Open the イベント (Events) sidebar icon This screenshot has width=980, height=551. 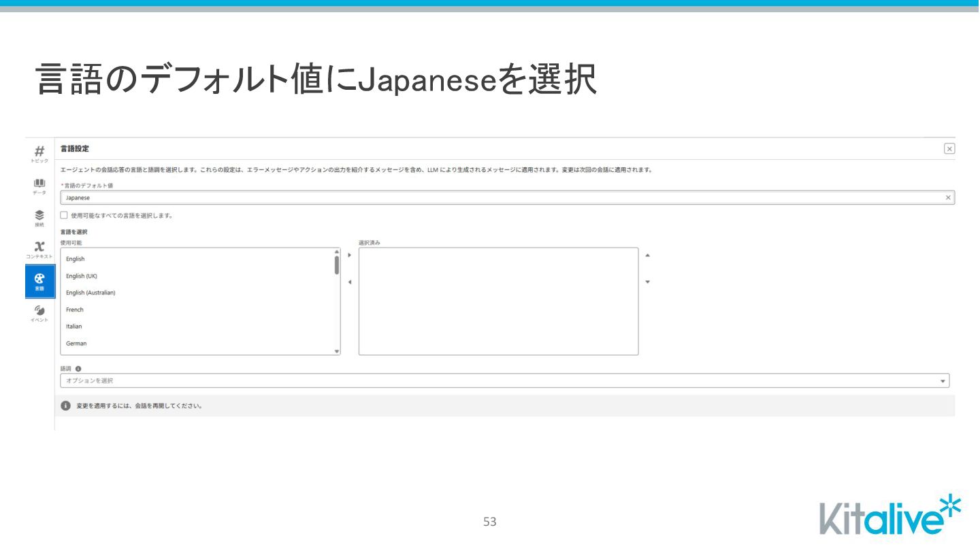pyautogui.click(x=39, y=314)
